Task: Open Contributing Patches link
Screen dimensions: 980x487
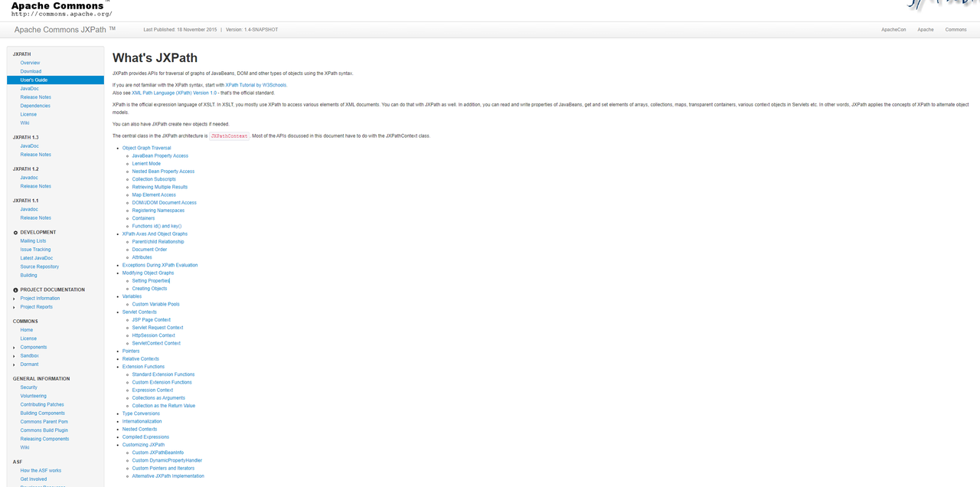Action: 42,404
